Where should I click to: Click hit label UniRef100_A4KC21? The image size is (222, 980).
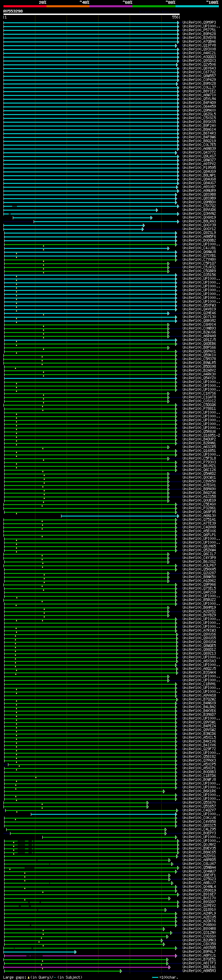tap(199, 53)
